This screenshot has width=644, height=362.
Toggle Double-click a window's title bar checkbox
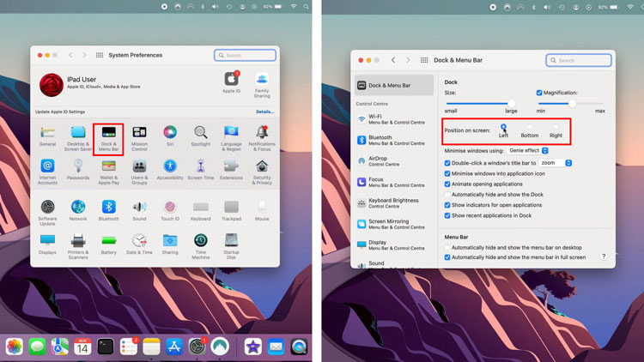[x=447, y=163]
